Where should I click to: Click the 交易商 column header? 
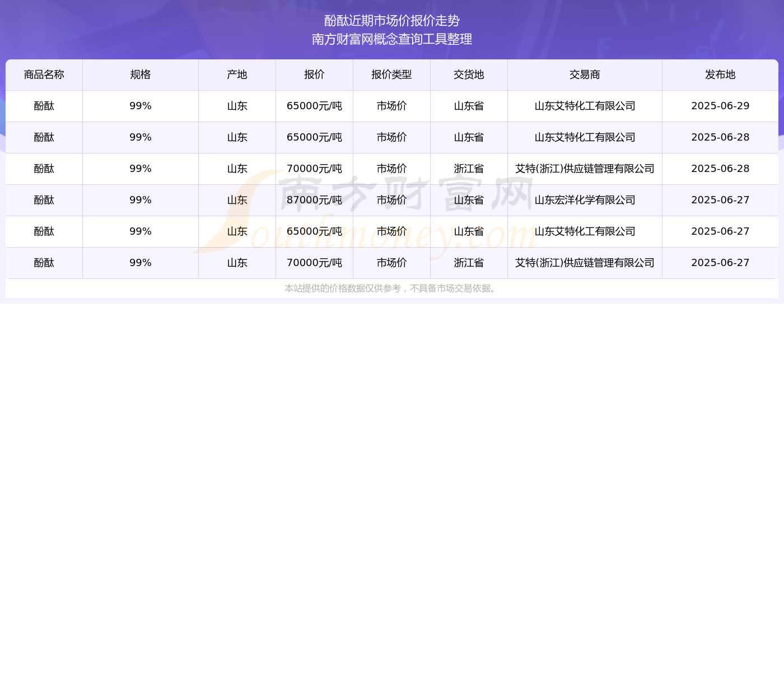click(585, 75)
